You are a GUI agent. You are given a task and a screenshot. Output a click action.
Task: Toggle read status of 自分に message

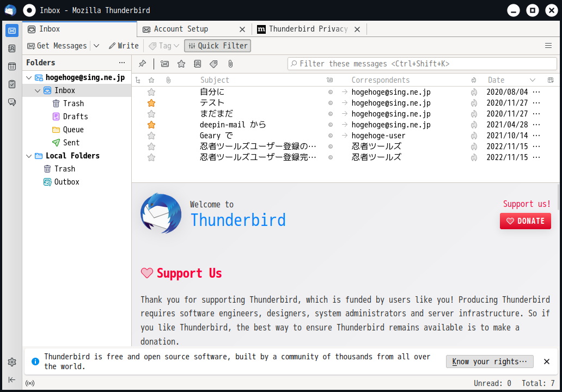pos(331,92)
